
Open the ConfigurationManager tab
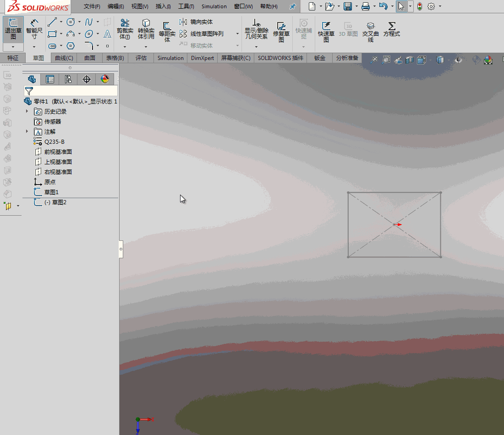pyautogui.click(x=68, y=79)
